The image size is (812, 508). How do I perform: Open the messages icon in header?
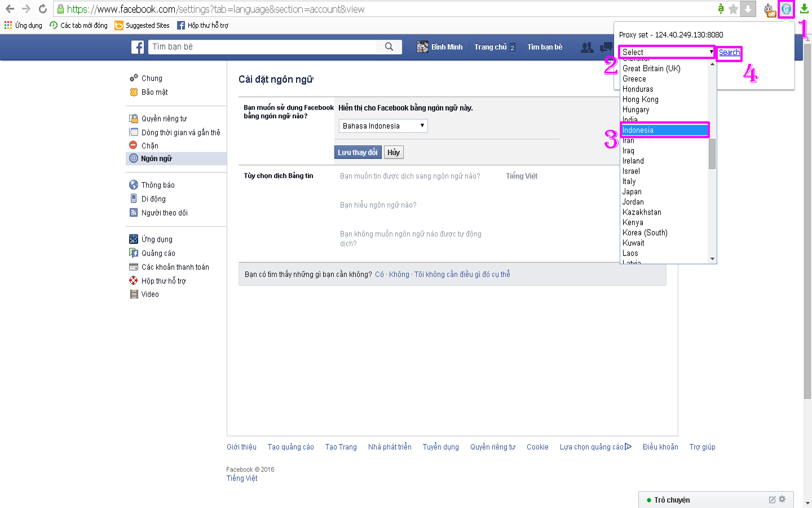click(x=606, y=47)
